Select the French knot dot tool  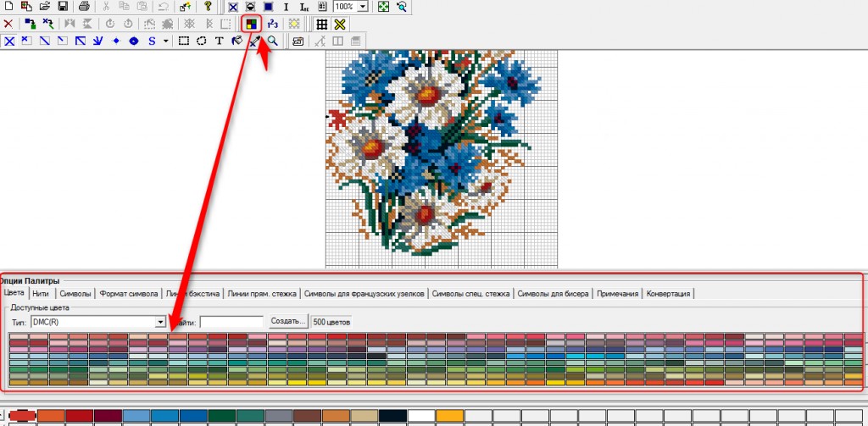116,41
